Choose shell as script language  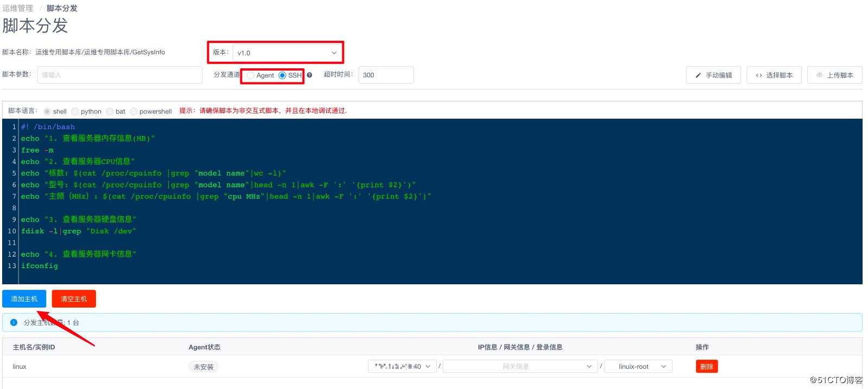55,111
